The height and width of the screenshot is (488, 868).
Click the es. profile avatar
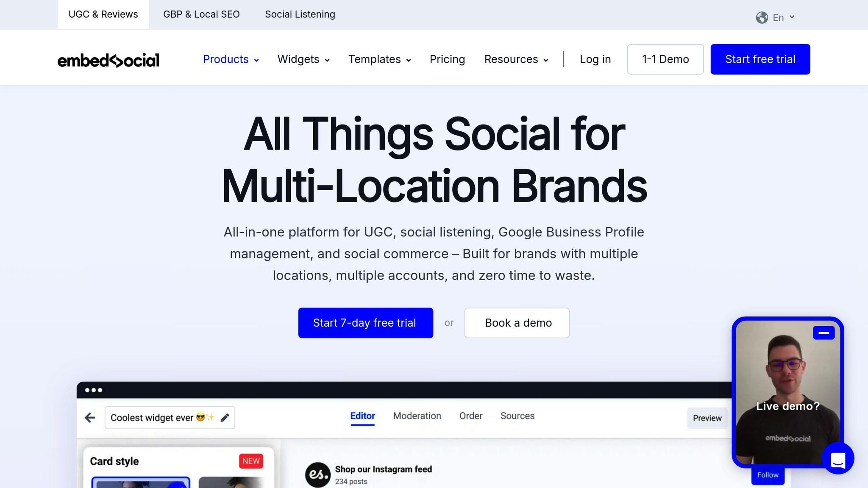(317, 474)
